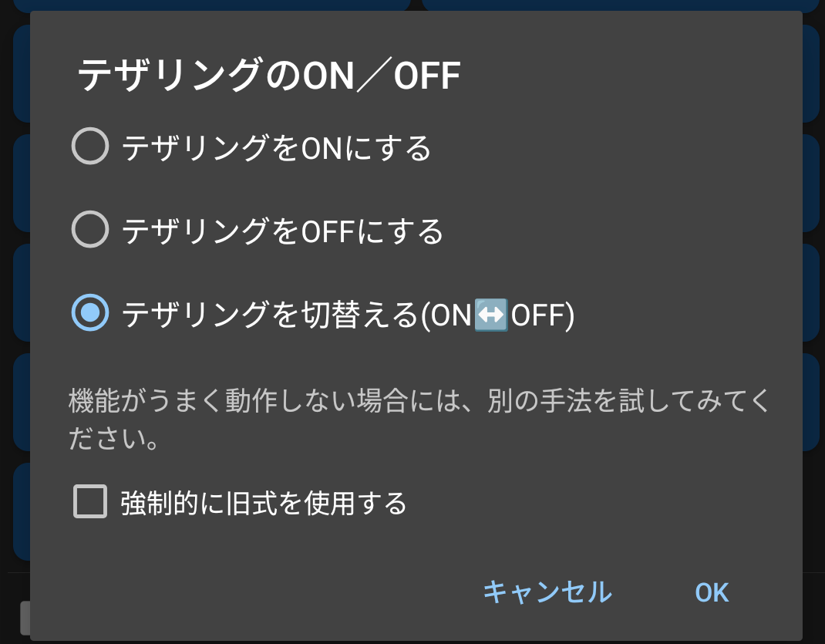Confirm the dialog with OK

tap(712, 592)
